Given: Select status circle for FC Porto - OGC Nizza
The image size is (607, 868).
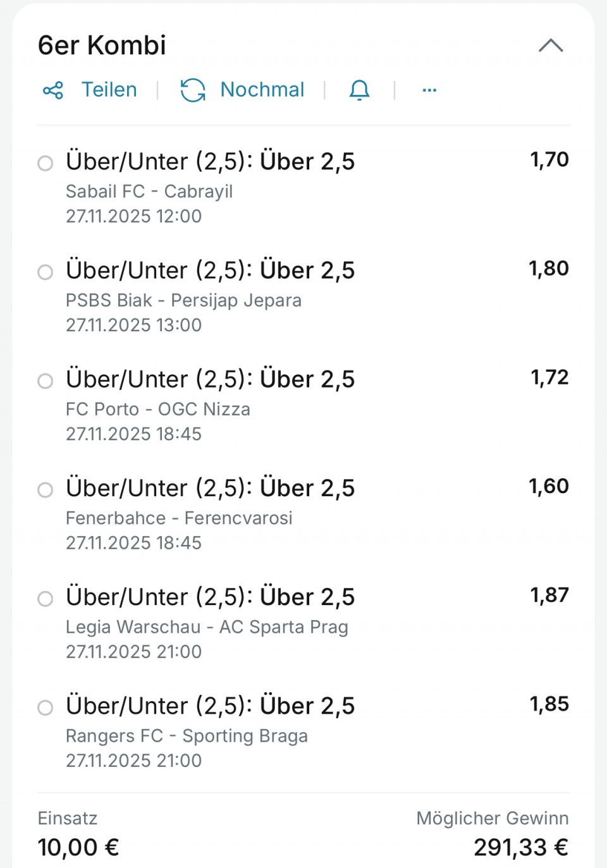Looking at the screenshot, I should (46, 381).
